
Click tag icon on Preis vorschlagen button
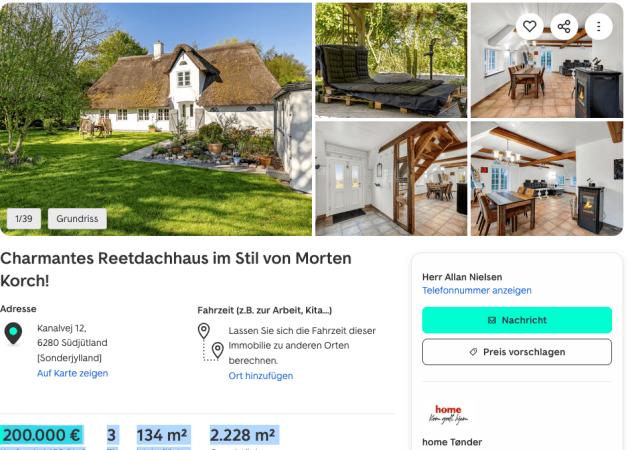point(473,352)
